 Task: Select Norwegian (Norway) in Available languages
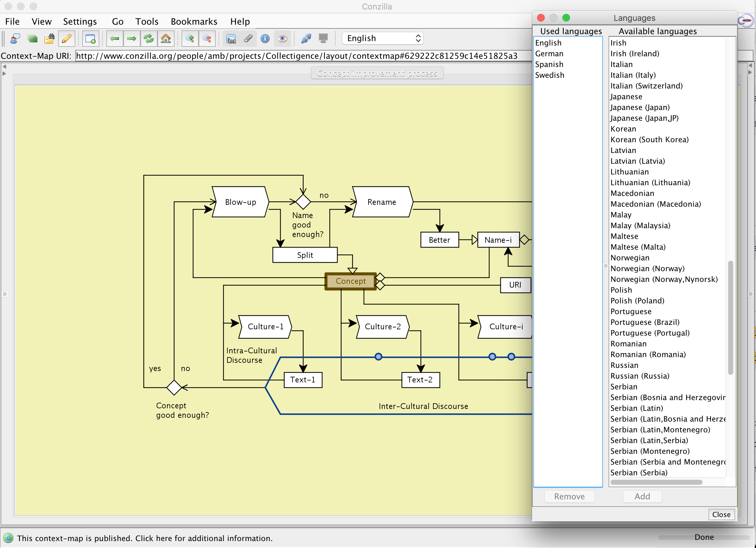[x=647, y=269]
